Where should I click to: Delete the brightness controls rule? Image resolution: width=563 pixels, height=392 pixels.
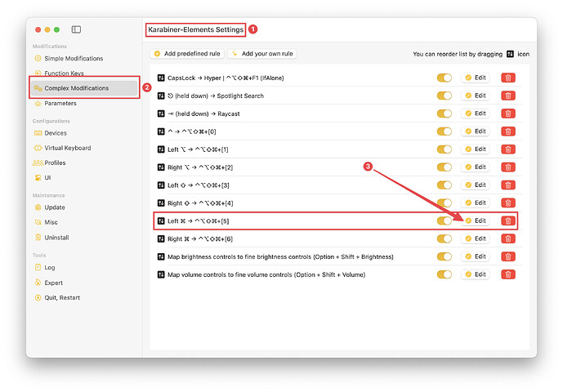pos(508,256)
